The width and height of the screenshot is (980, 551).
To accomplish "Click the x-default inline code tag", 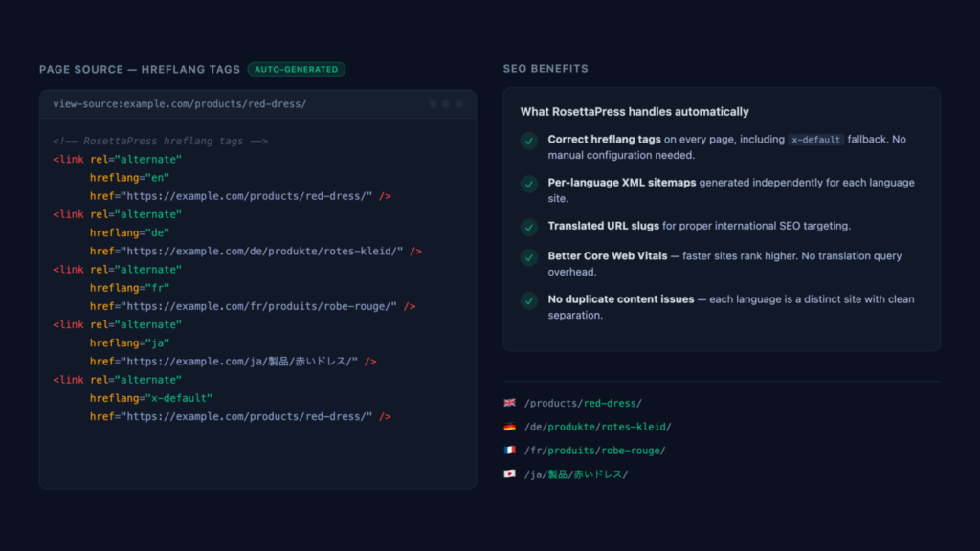I will pyautogui.click(x=816, y=140).
